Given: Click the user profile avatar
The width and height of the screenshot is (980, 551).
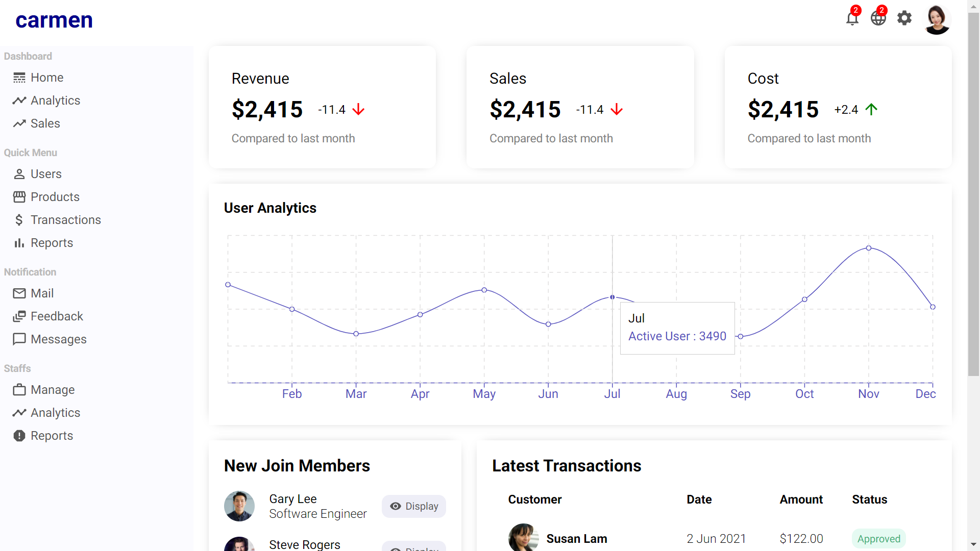Looking at the screenshot, I should point(937,20).
